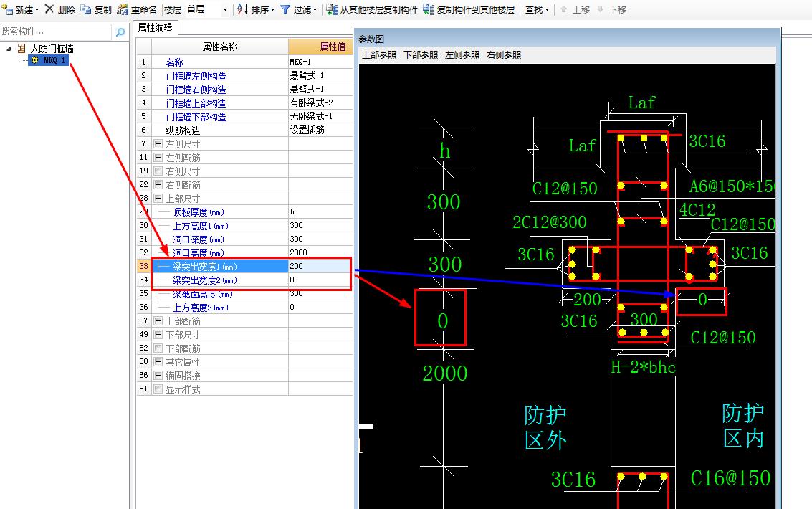Click the 上移 (Move up) arrow
812x509 pixels.
point(563,9)
